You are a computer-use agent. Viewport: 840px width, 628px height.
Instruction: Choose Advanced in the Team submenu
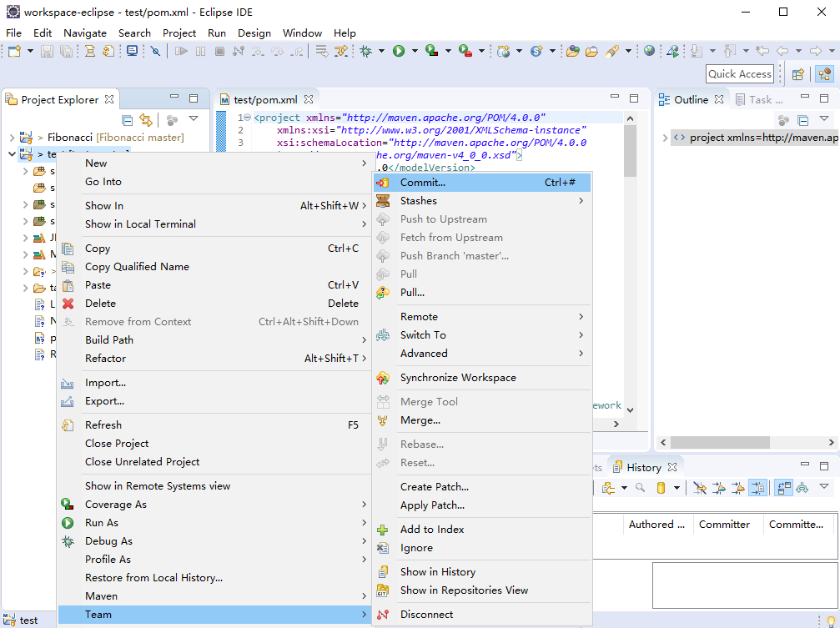click(483, 354)
